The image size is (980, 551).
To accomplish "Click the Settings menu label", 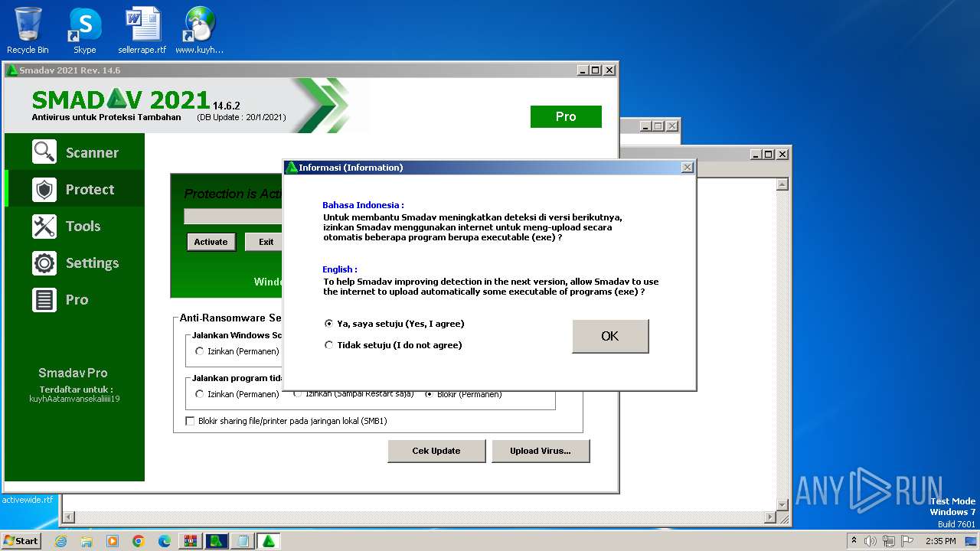I will coord(92,262).
